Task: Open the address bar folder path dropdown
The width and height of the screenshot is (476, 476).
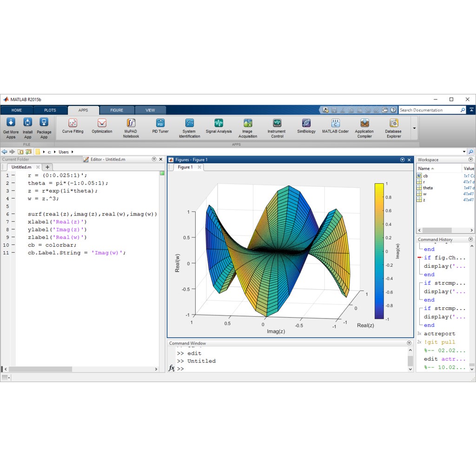Action: coord(463,152)
